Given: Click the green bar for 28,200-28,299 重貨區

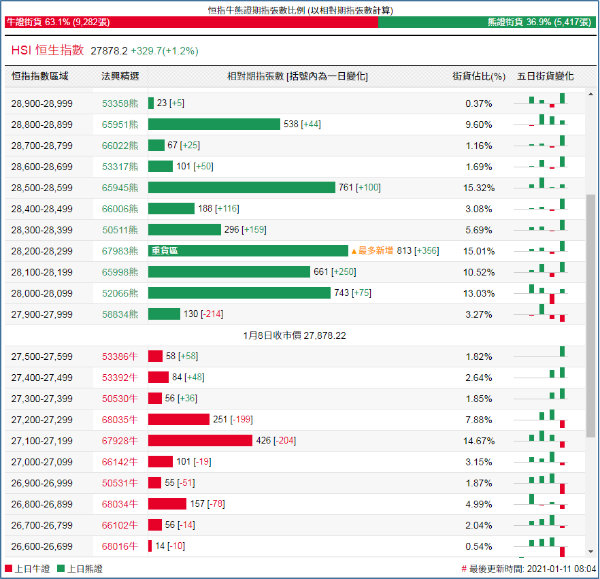Looking at the screenshot, I should coord(248,251).
